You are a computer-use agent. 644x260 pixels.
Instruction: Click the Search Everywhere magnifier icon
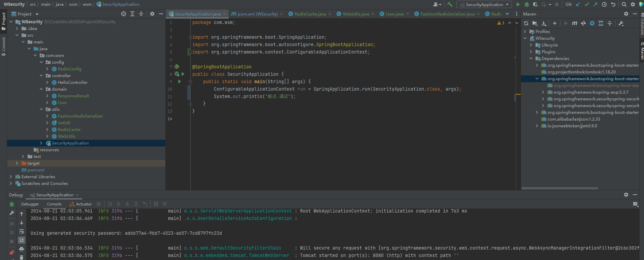click(x=624, y=4)
